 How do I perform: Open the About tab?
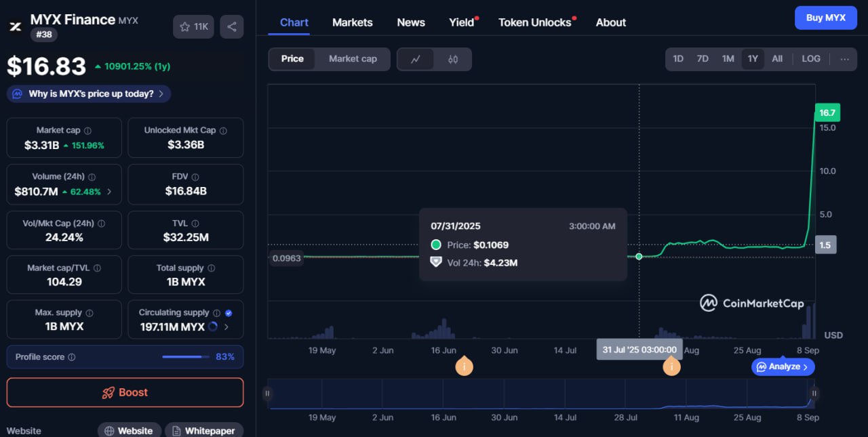pos(611,22)
